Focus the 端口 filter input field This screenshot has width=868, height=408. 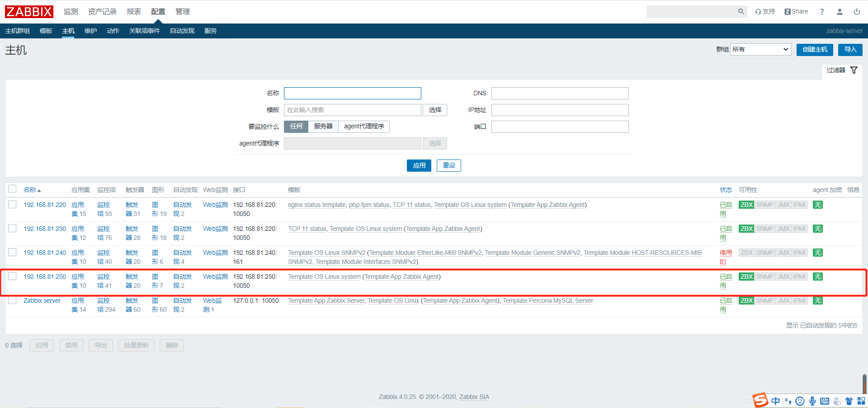(x=560, y=127)
